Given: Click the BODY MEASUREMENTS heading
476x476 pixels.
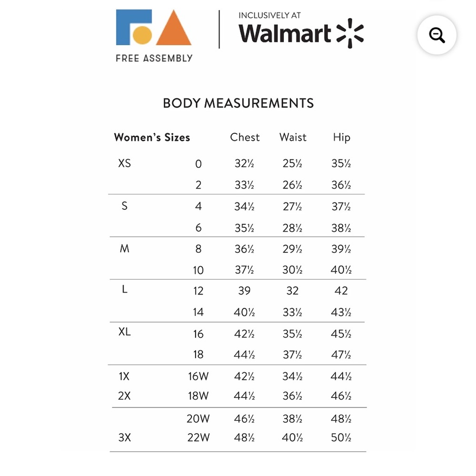Looking at the screenshot, I should pos(238,103).
